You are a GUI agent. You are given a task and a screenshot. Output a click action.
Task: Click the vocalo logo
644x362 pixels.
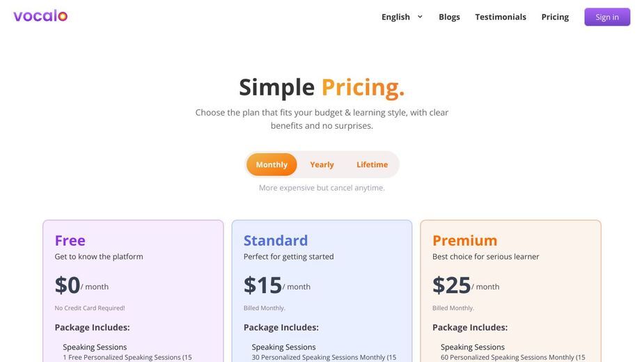coord(40,16)
